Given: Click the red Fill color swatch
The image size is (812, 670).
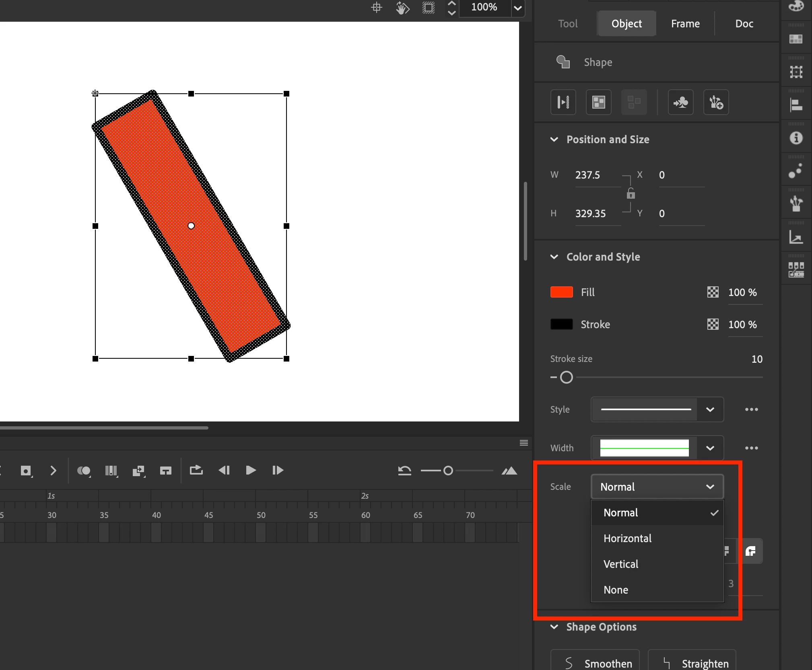Looking at the screenshot, I should click(x=561, y=292).
